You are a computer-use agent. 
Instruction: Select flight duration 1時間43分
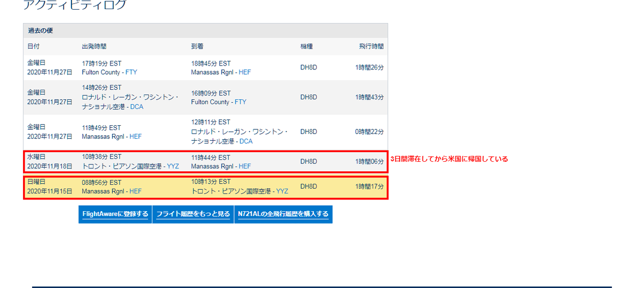(369, 97)
